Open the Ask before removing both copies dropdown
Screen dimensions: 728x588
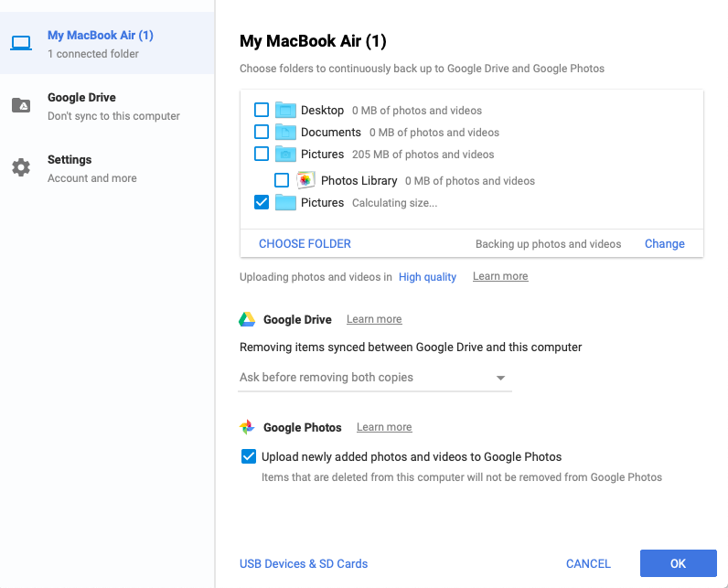pos(375,378)
